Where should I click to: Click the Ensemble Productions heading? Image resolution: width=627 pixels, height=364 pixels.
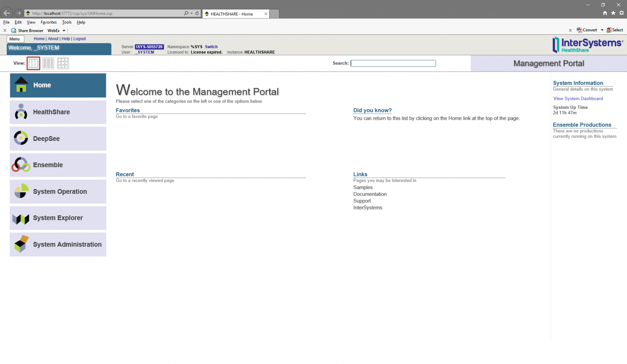point(582,125)
